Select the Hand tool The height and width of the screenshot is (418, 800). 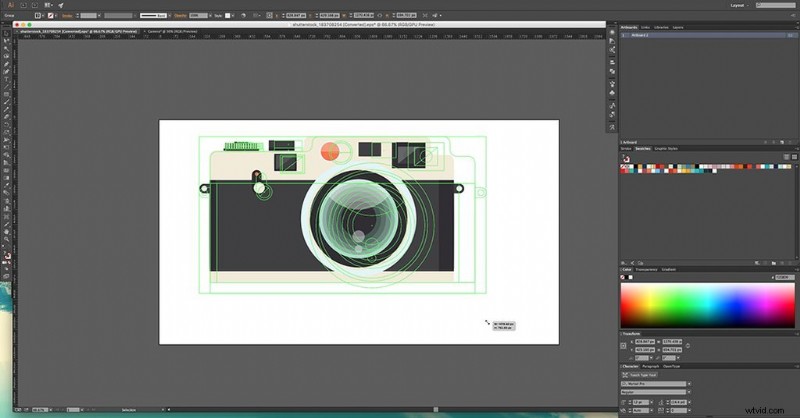(x=6, y=231)
